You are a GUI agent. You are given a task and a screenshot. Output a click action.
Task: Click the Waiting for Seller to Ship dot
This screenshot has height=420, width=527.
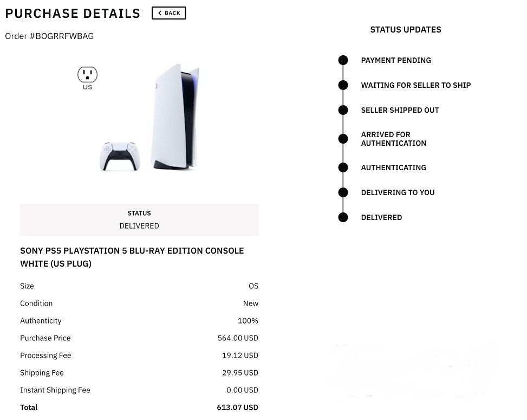[343, 85]
